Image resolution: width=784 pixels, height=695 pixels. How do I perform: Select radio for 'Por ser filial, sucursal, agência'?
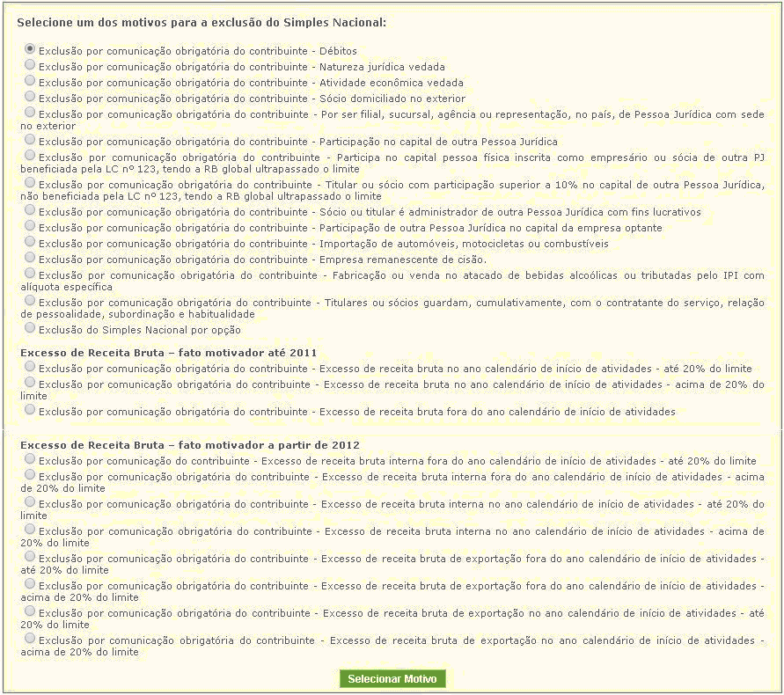tap(30, 112)
